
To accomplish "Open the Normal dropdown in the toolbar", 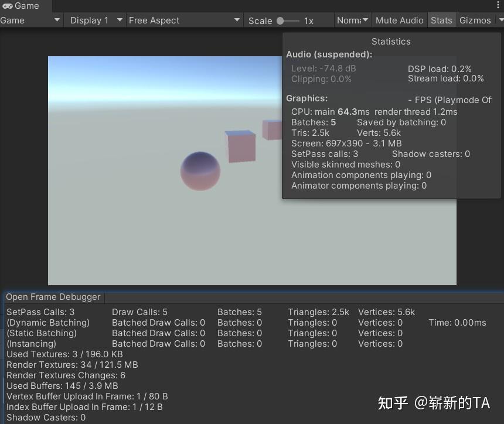I will pyautogui.click(x=352, y=20).
